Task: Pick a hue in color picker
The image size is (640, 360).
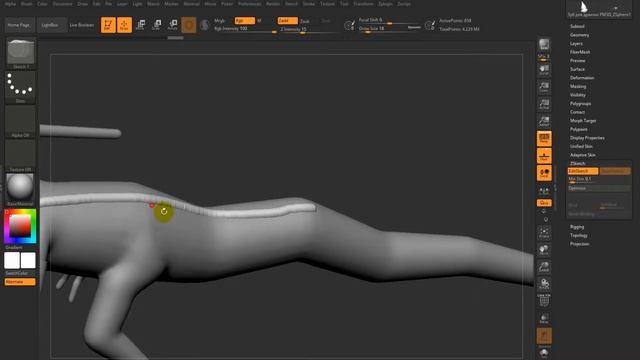Action: tap(20, 226)
